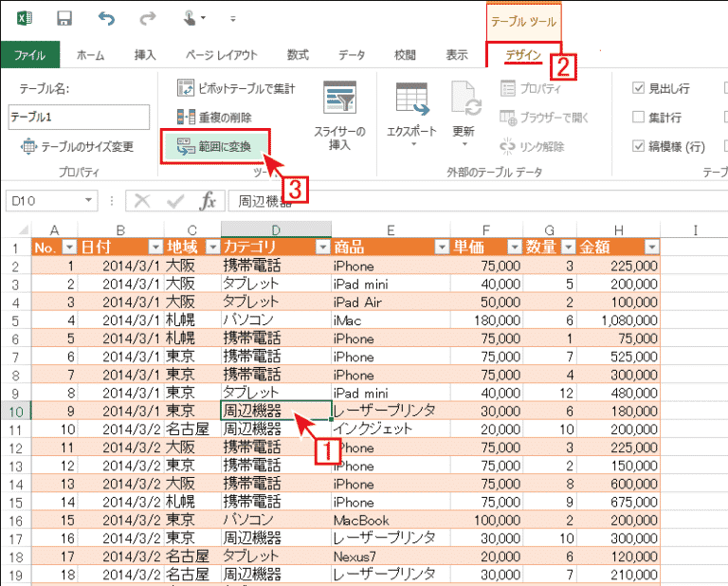728x586 pixels.
Task: Toggle the 見出し行 checkbox
Action: tap(638, 88)
